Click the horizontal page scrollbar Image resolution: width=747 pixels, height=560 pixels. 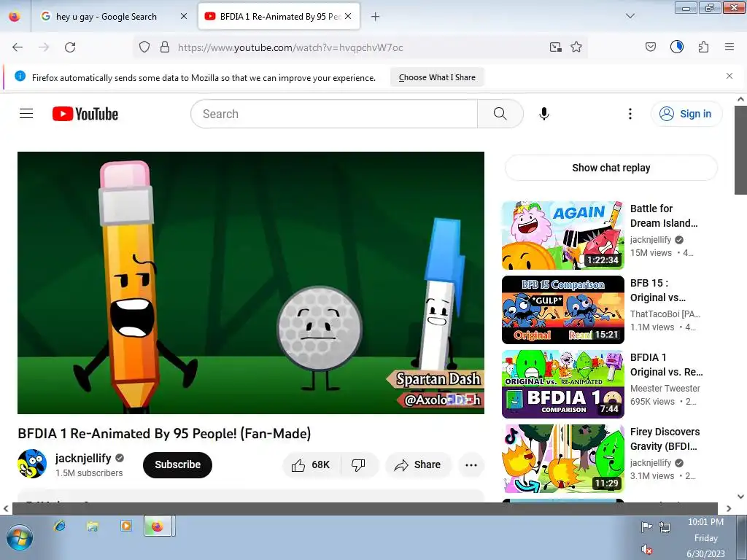365,508
